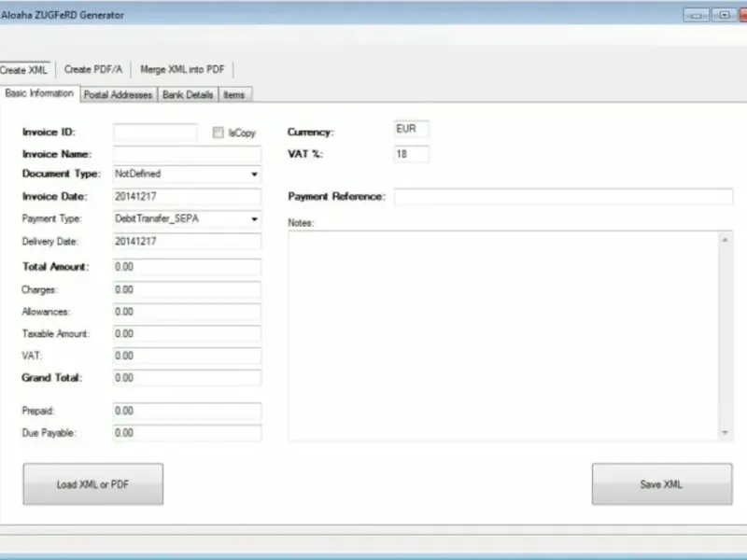
Task: Click the Prepaid amount field
Action: click(x=188, y=411)
